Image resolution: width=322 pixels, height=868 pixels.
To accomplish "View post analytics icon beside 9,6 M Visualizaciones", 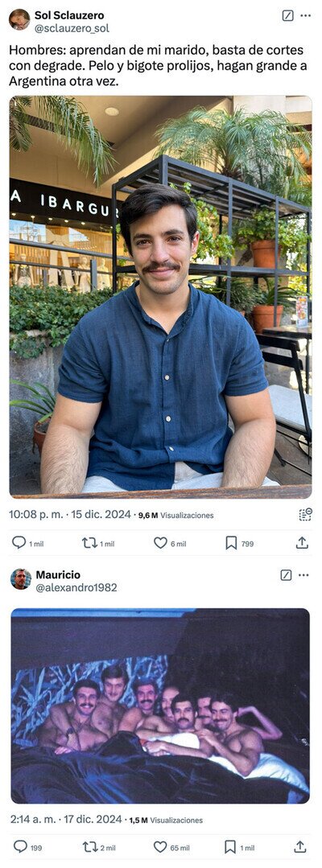I will tap(305, 514).
